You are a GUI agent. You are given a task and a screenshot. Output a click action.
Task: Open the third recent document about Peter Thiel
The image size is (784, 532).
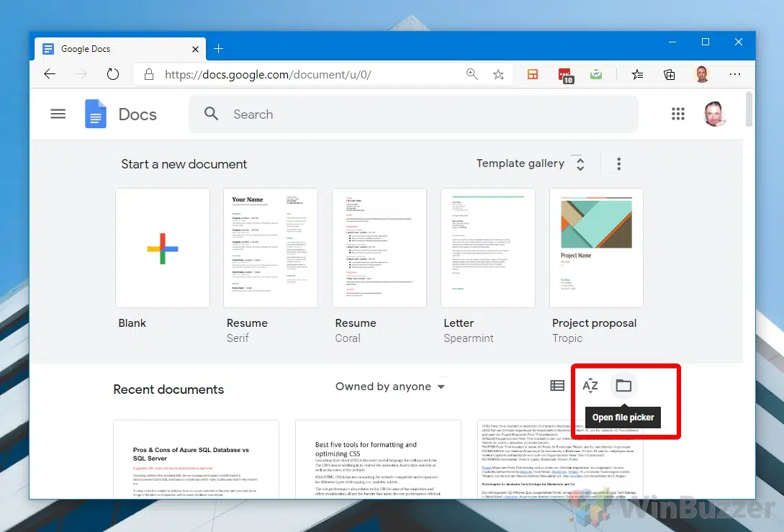coord(560,459)
